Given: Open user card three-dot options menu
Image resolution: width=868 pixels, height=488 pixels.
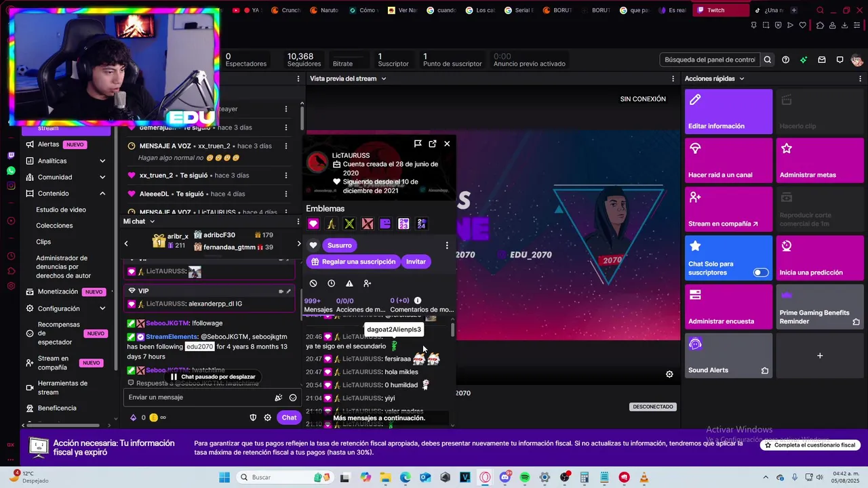Looking at the screenshot, I should click(x=447, y=245).
